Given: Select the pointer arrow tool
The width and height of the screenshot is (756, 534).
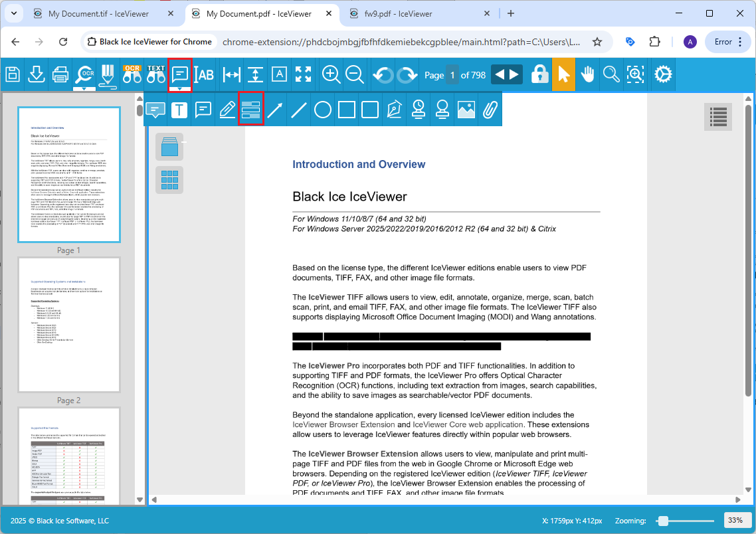Looking at the screenshot, I should coord(563,74).
